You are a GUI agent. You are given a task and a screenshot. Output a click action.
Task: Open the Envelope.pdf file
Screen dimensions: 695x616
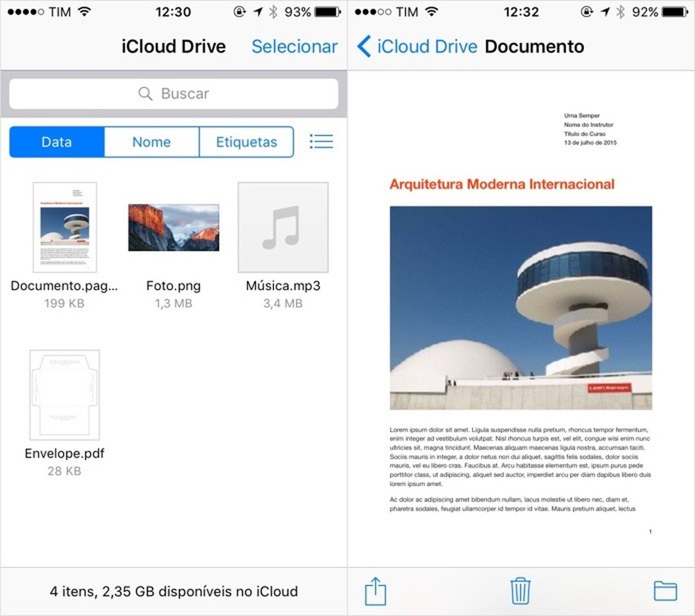click(x=64, y=393)
